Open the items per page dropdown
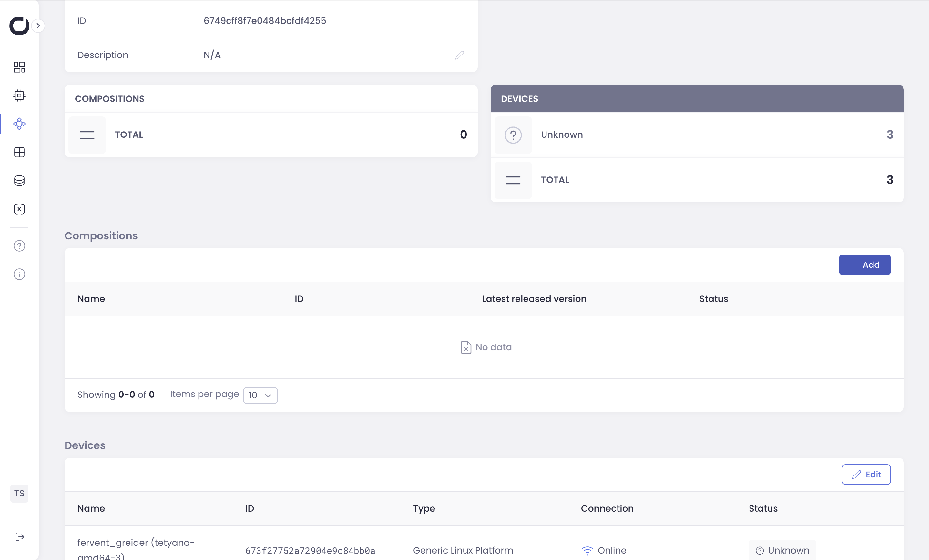929x560 pixels. pyautogui.click(x=260, y=395)
